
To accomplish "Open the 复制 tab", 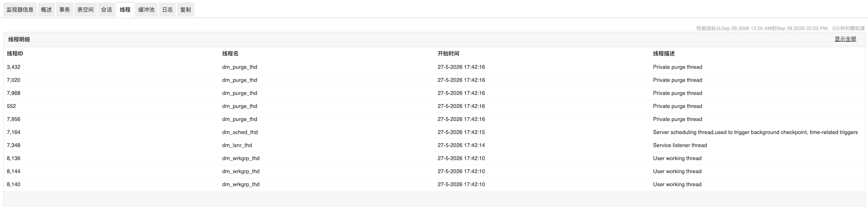I will click(x=186, y=10).
